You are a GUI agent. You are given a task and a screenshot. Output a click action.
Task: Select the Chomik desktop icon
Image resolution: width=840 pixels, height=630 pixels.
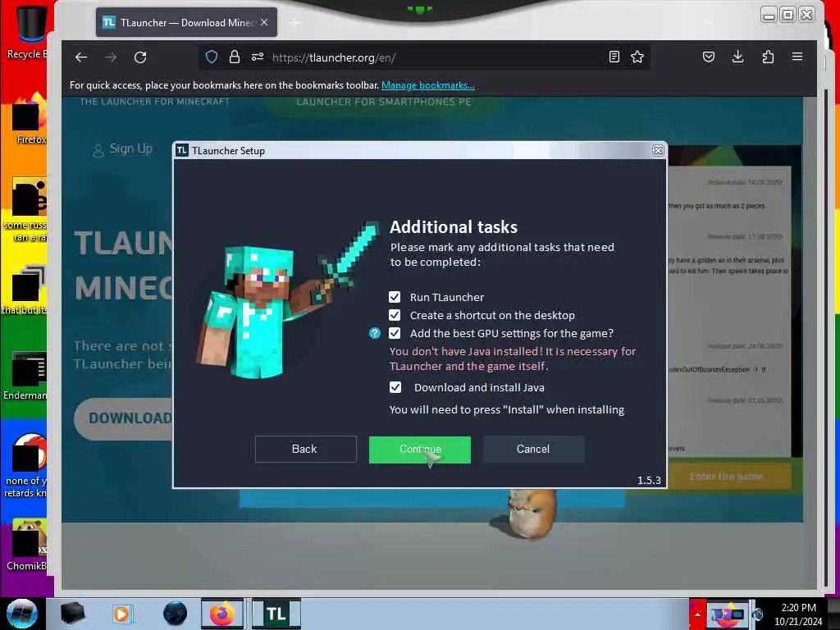pyautogui.click(x=27, y=546)
